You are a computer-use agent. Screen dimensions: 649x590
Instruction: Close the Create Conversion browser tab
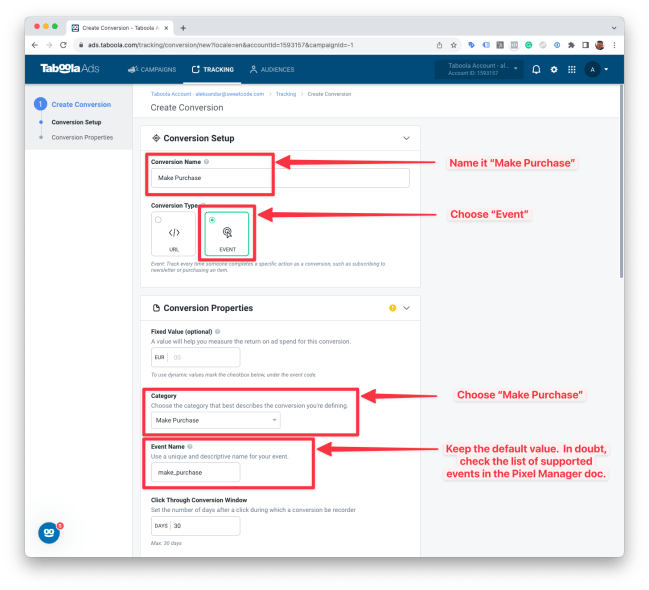(x=166, y=28)
